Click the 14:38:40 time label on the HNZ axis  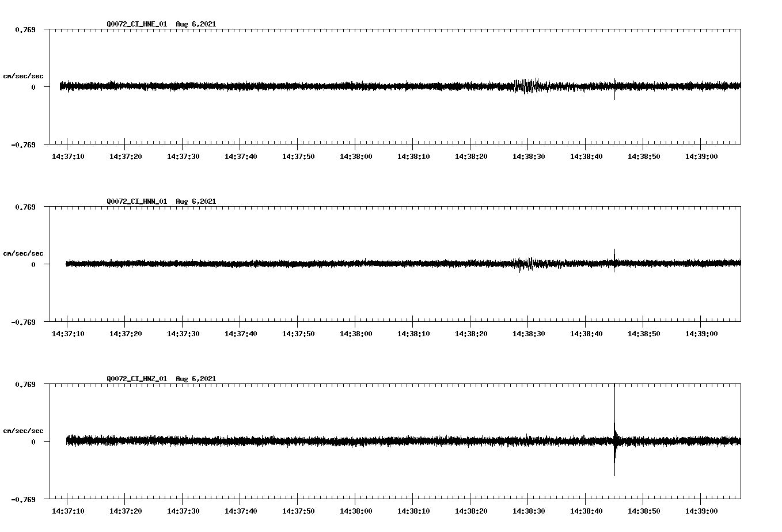(x=586, y=511)
